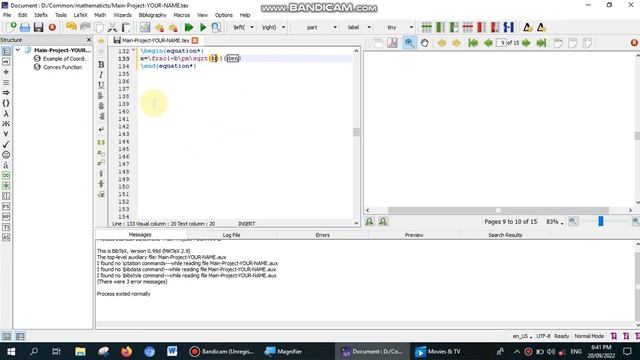This screenshot has width=640, height=360.
Task: Open Greek letters lambda symbol panel
Action: (x=6, y=113)
